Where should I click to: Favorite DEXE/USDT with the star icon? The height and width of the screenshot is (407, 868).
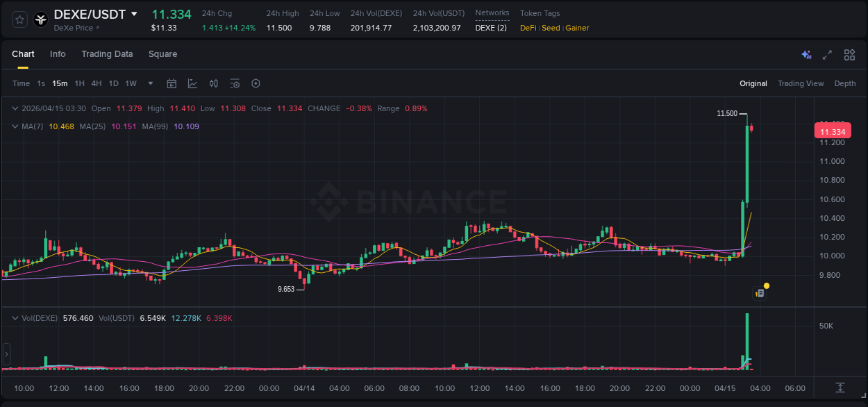point(19,19)
